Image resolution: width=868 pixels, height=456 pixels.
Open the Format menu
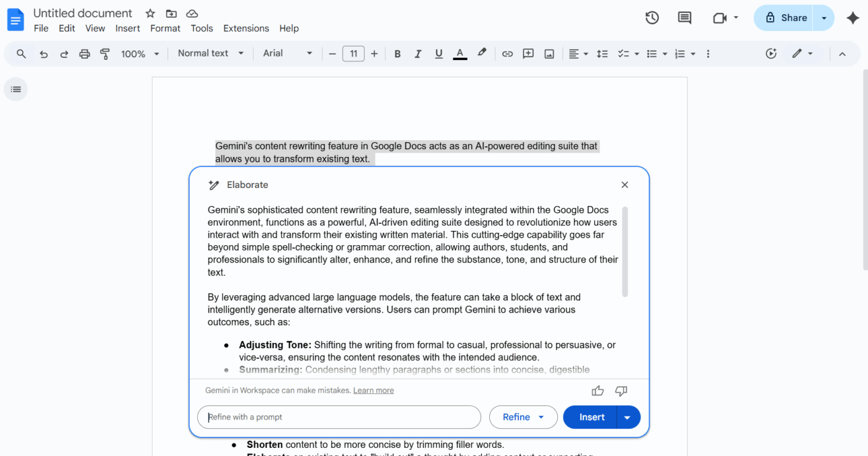[x=165, y=28]
